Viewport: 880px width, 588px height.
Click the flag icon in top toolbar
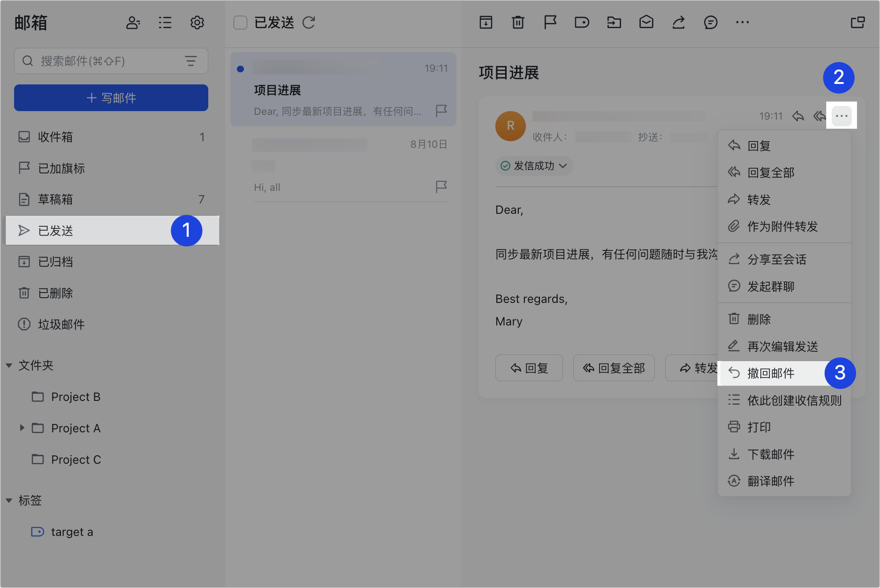[x=550, y=22]
